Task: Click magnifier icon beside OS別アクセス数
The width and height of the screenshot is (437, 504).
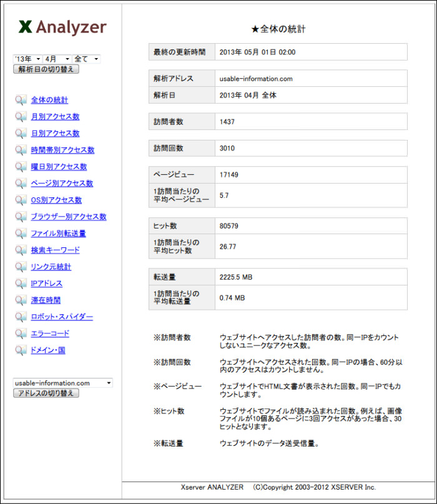Action: (21, 200)
